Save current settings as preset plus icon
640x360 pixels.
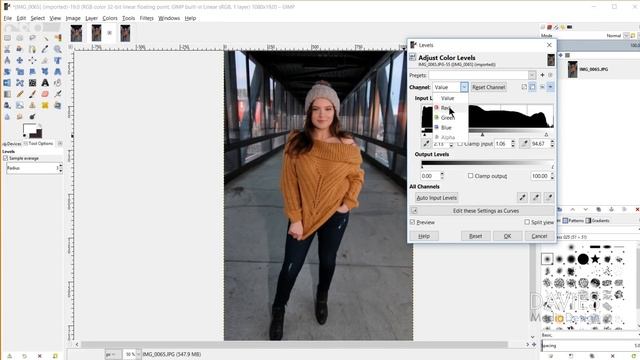click(x=542, y=75)
